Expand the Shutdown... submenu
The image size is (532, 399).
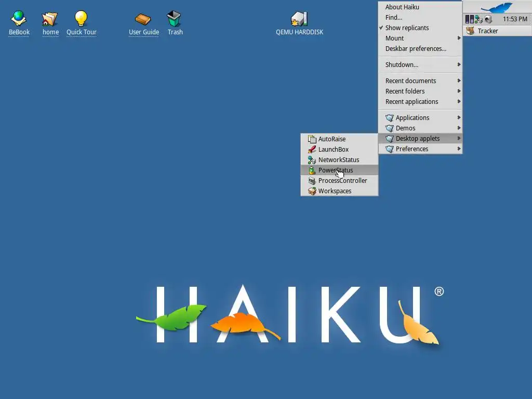pyautogui.click(x=420, y=64)
